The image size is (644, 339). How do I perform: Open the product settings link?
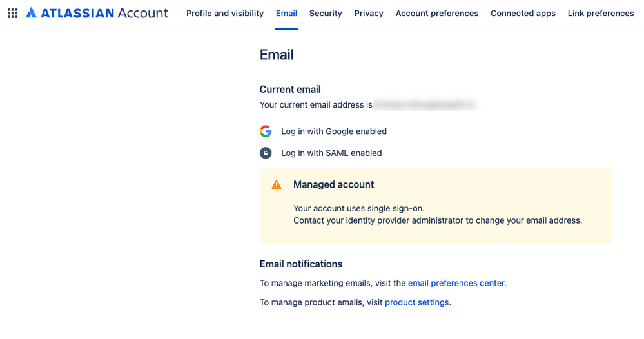416,302
